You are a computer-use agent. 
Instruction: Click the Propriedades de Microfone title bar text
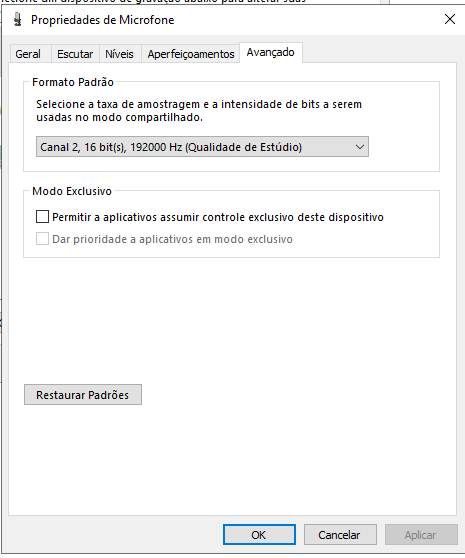click(x=102, y=20)
